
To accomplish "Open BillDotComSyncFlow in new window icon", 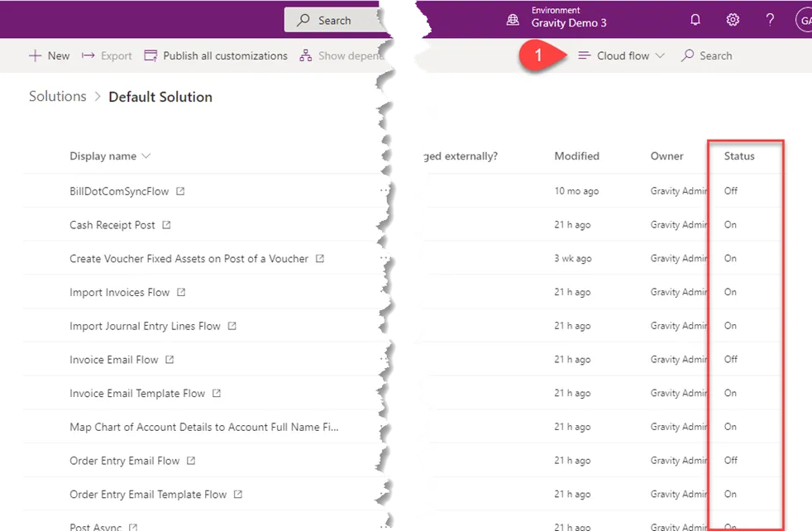I will coord(180,191).
